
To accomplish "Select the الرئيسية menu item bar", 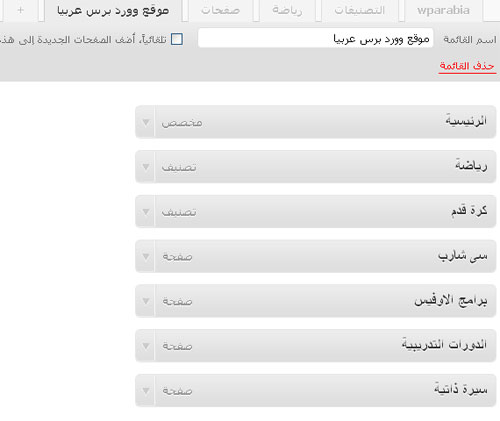I will click(316, 122).
